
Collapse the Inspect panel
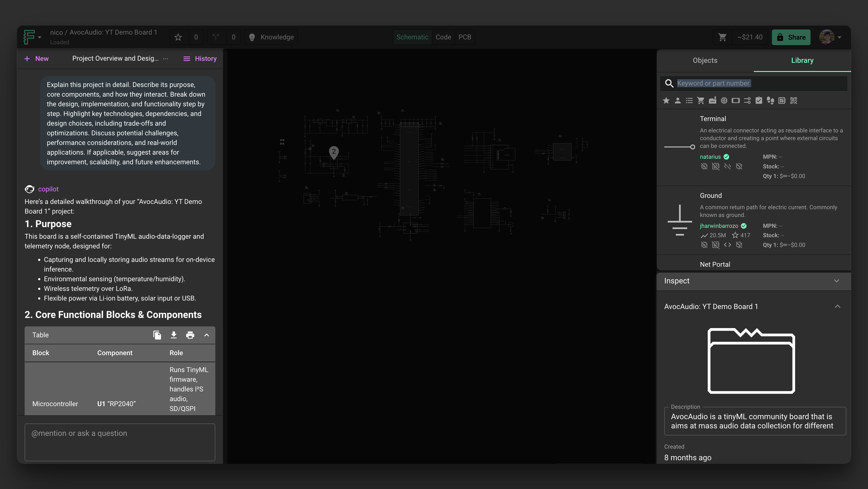tap(836, 281)
